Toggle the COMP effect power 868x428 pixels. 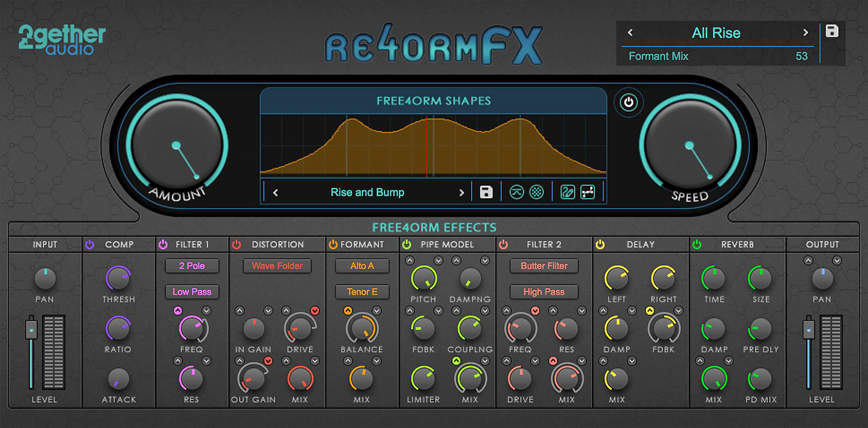tap(90, 245)
